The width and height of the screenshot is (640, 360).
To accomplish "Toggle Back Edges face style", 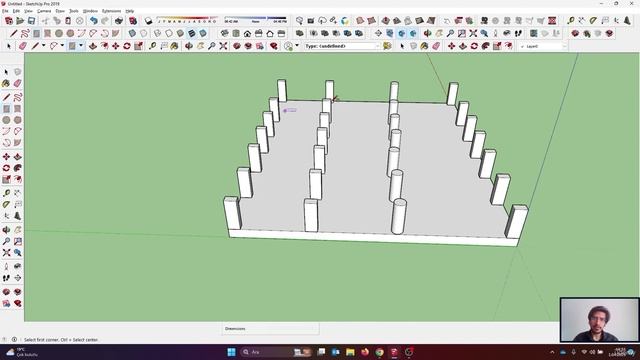I will click(x=144, y=33).
